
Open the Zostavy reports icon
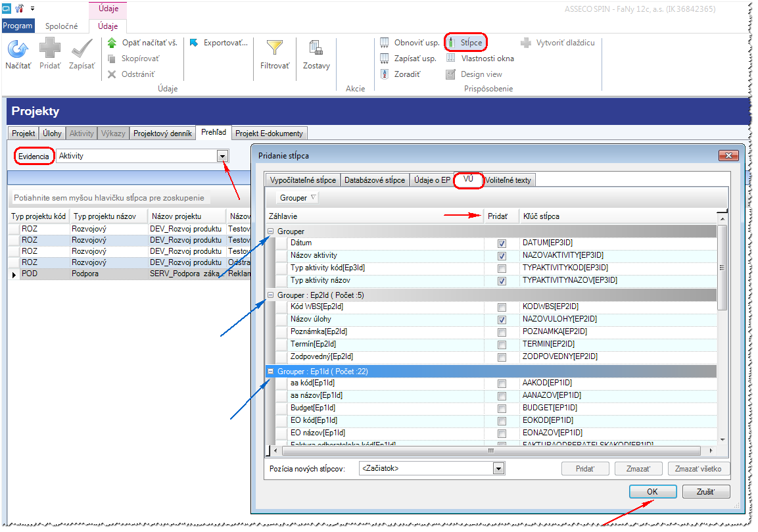[x=316, y=47]
